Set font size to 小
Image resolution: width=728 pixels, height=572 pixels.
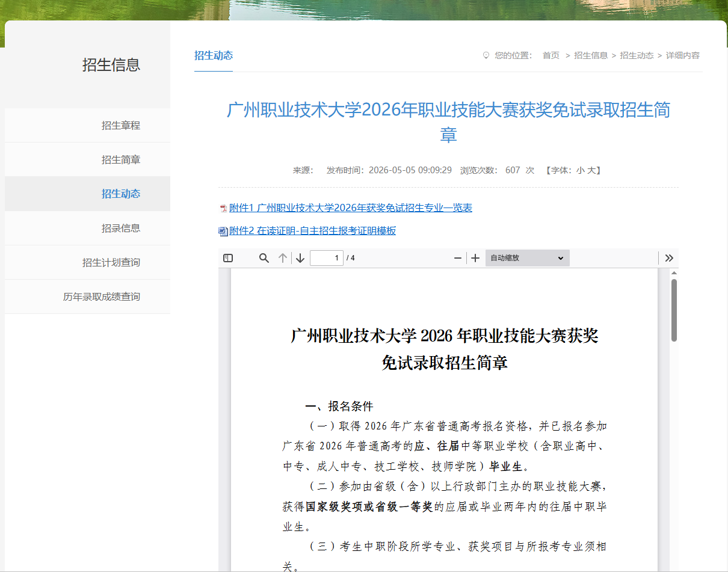580,170
